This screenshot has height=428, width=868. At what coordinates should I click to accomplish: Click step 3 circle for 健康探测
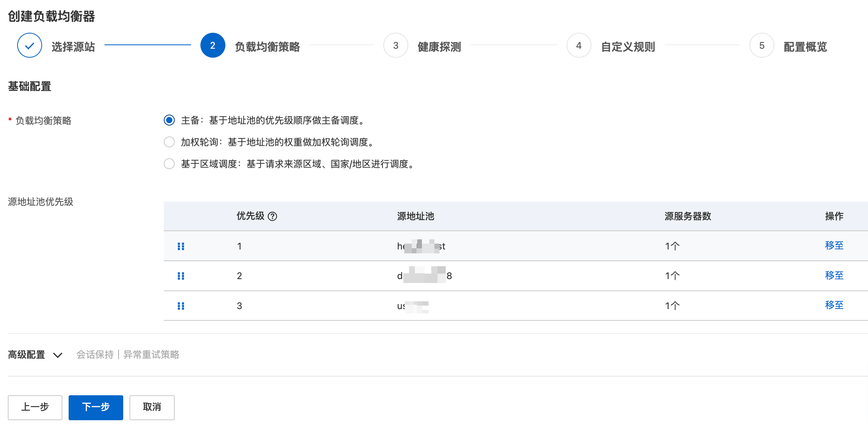[395, 46]
